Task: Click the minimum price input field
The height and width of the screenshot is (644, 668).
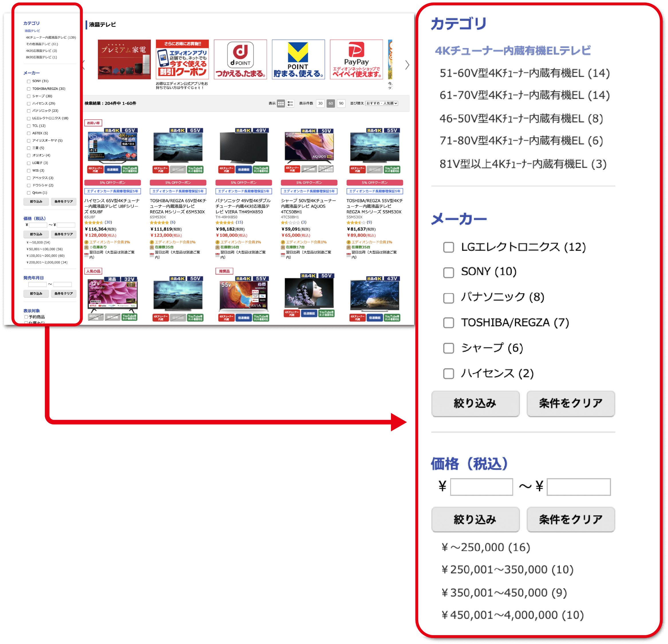Action: (38, 225)
